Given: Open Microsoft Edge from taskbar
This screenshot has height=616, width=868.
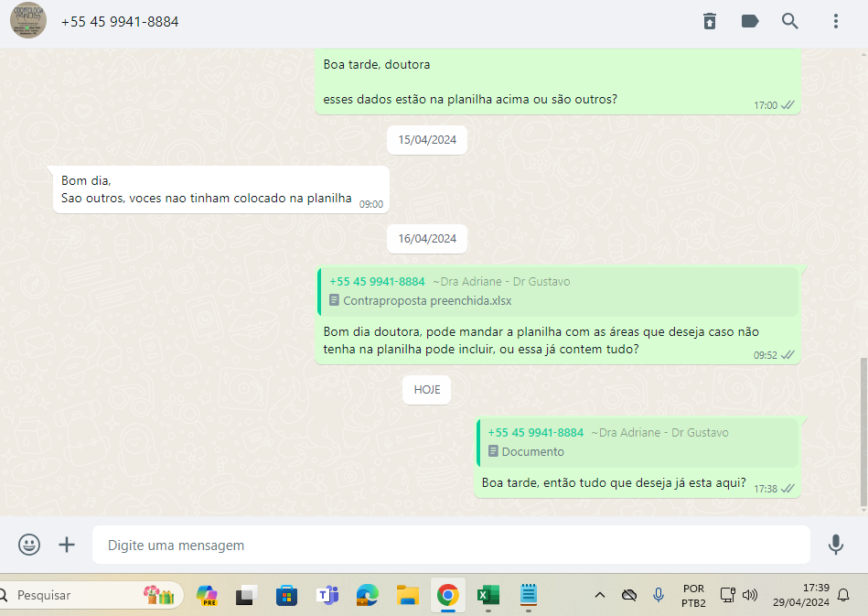Looking at the screenshot, I should click(367, 595).
